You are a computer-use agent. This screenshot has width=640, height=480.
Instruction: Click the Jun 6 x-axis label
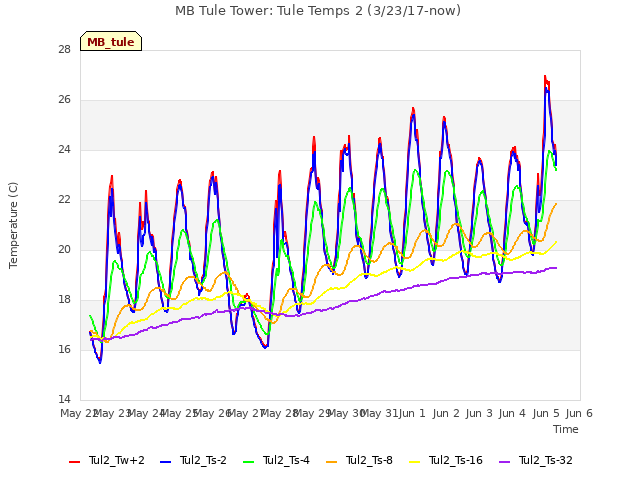click(579, 413)
